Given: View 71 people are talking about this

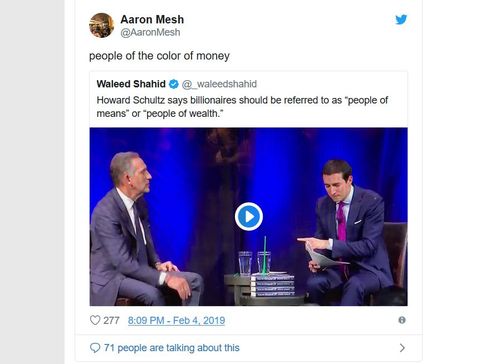Looking at the screenshot, I should coord(172,348).
